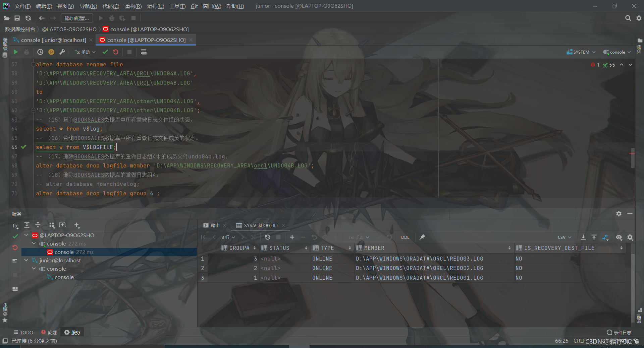The image size is (644, 348).
Task: Open 导航(N) menu
Action: point(89,6)
